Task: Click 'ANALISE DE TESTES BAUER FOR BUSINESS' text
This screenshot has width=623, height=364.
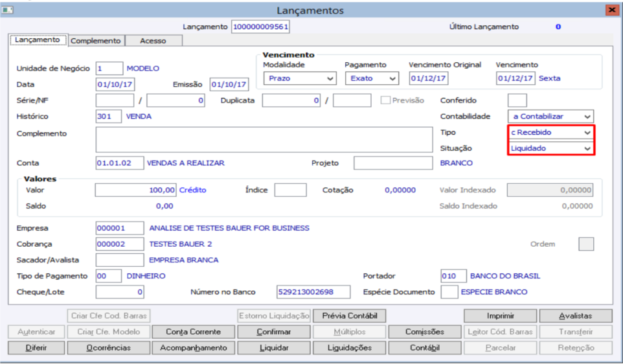Action: [x=229, y=228]
